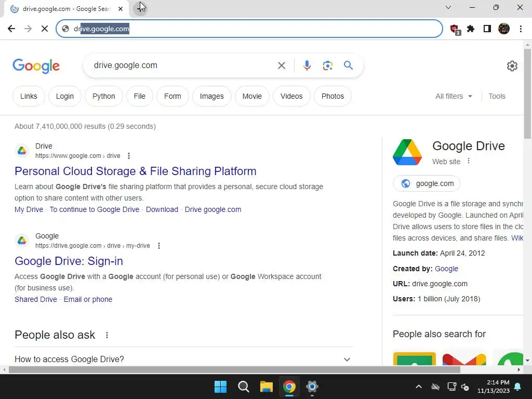Open the uBlock Origin extension icon
This screenshot has width=532, height=399.
[455, 29]
